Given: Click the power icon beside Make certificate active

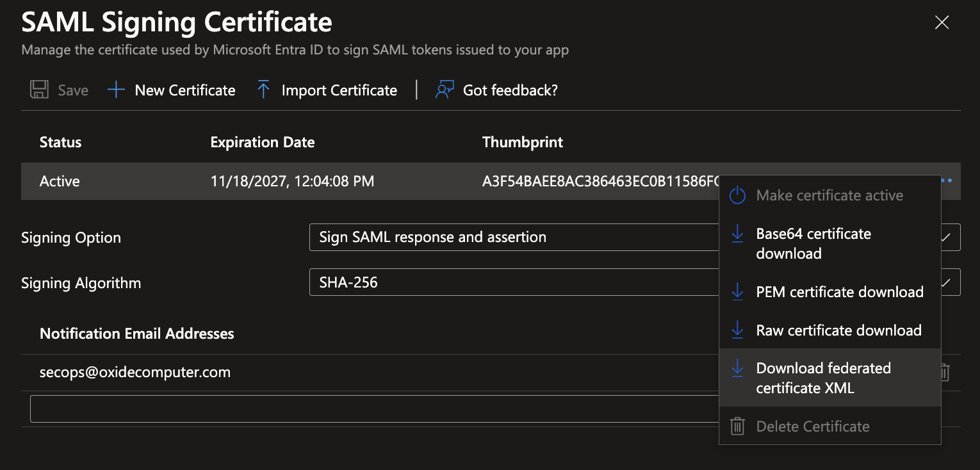Looking at the screenshot, I should [x=737, y=195].
